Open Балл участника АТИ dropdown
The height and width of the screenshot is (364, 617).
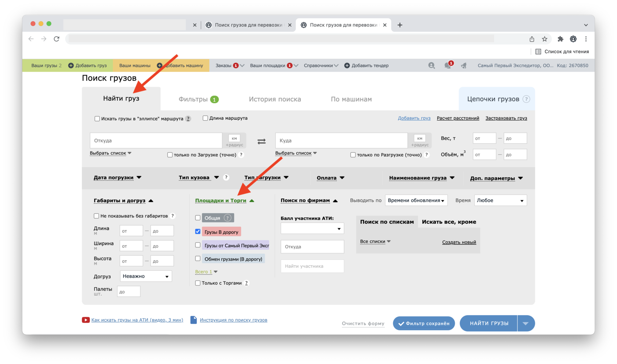pyautogui.click(x=312, y=229)
